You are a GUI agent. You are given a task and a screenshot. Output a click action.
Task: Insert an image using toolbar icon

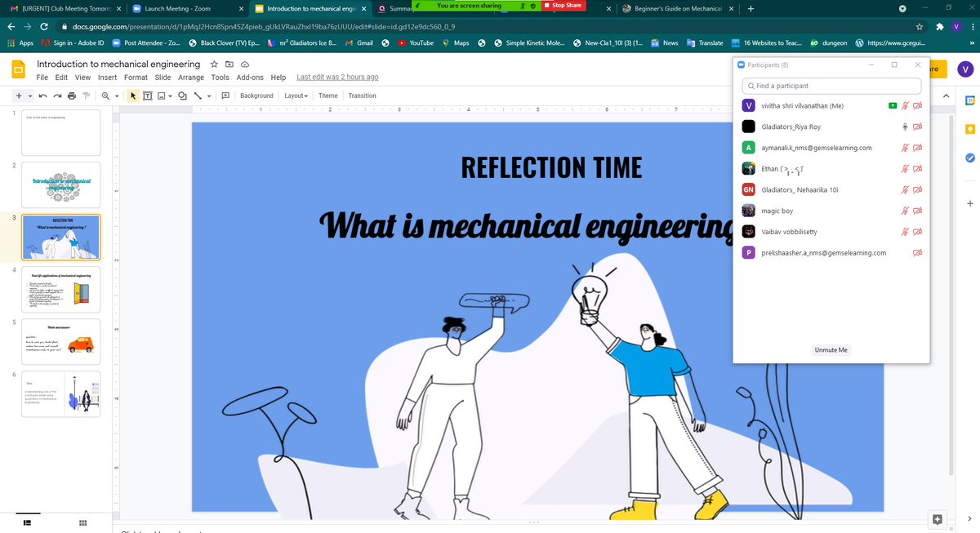coord(161,95)
